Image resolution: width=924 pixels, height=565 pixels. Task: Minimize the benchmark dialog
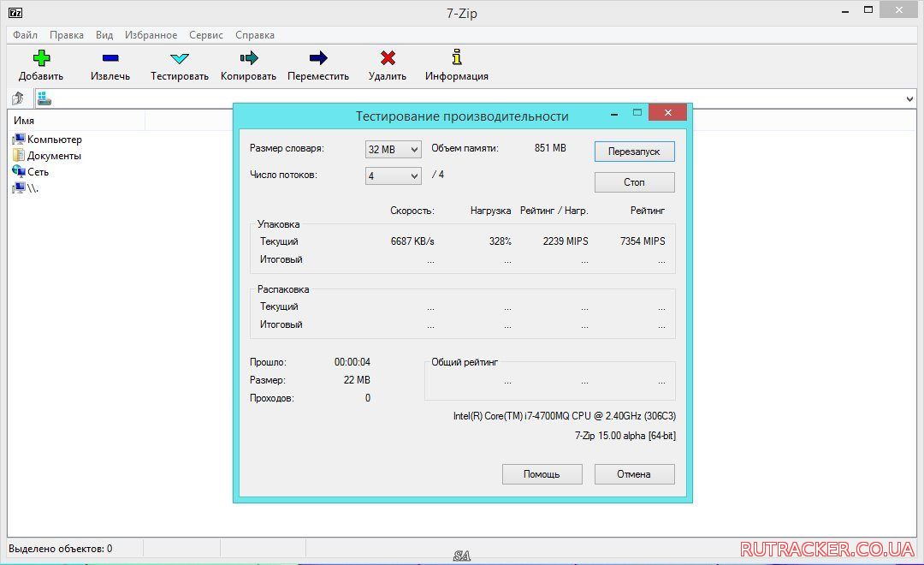click(x=614, y=113)
